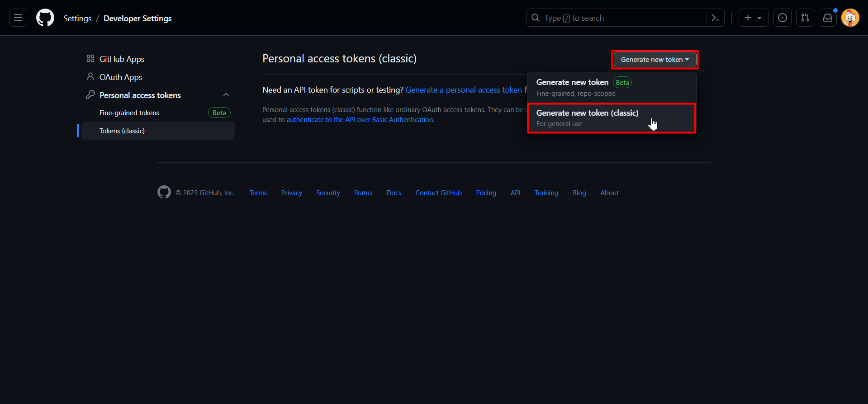Open the command palette icon
Viewport: 868px width, 404px height.
point(716,18)
